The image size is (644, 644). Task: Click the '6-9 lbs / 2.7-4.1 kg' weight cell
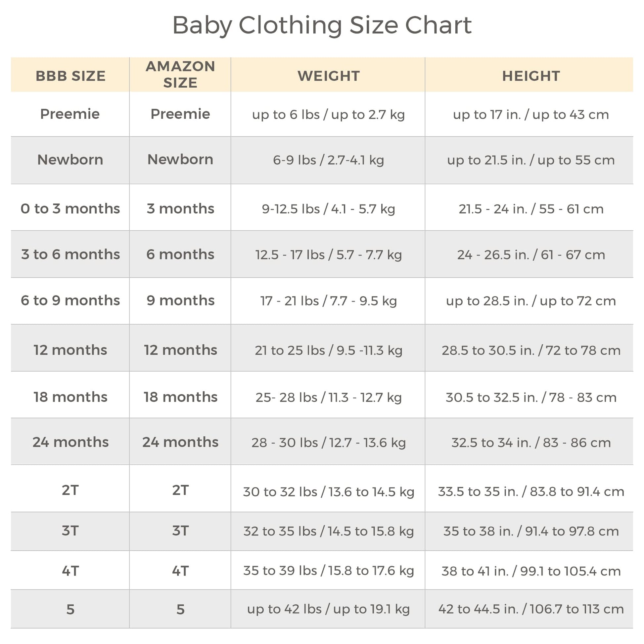tap(328, 160)
